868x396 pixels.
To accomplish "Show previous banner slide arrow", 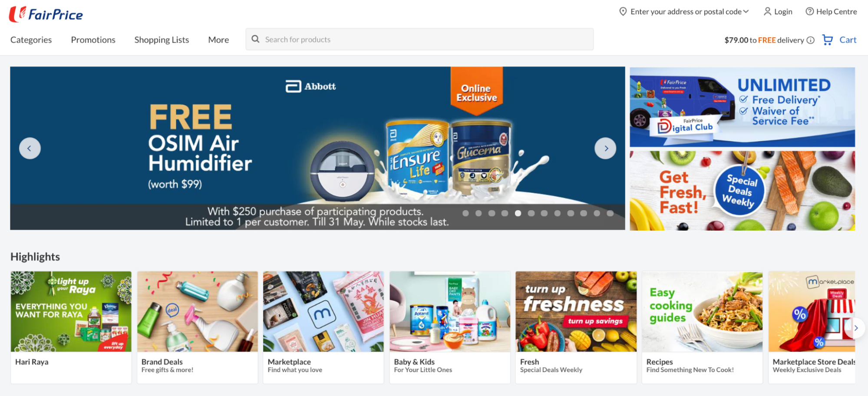I will [30, 148].
